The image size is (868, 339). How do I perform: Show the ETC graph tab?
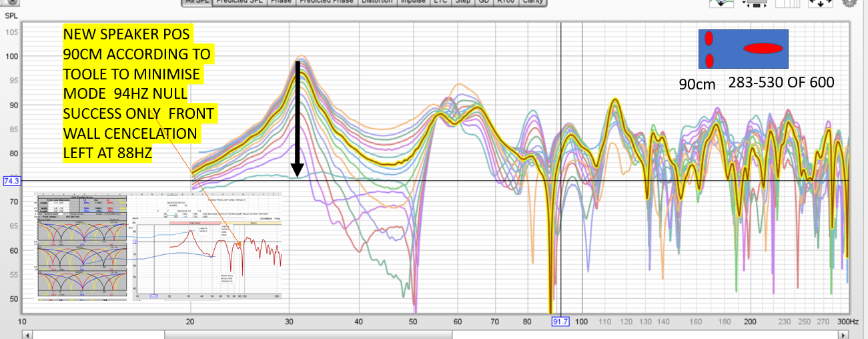pyautogui.click(x=440, y=2)
